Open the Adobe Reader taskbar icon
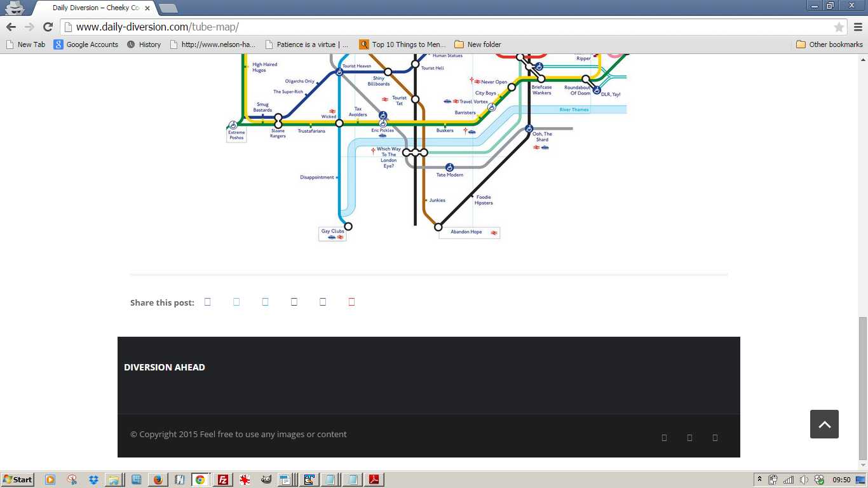The width and height of the screenshot is (868, 488). [x=374, y=480]
